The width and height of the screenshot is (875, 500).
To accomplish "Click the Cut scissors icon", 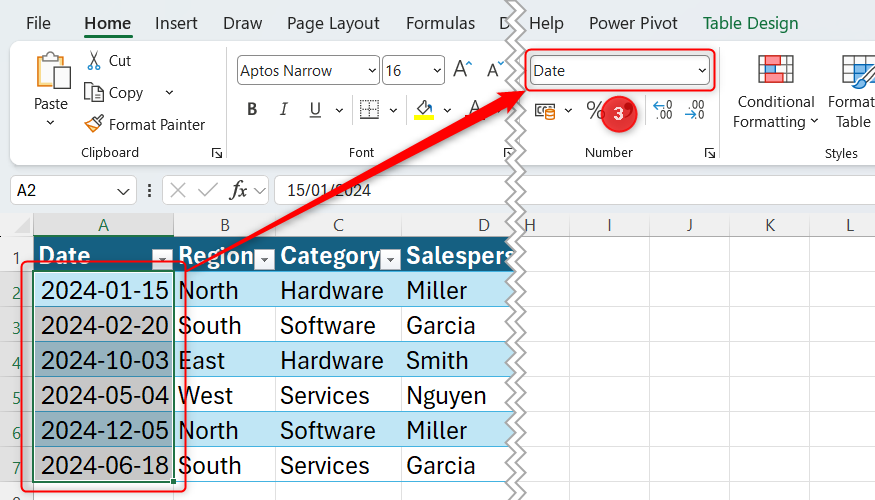I will [93, 60].
